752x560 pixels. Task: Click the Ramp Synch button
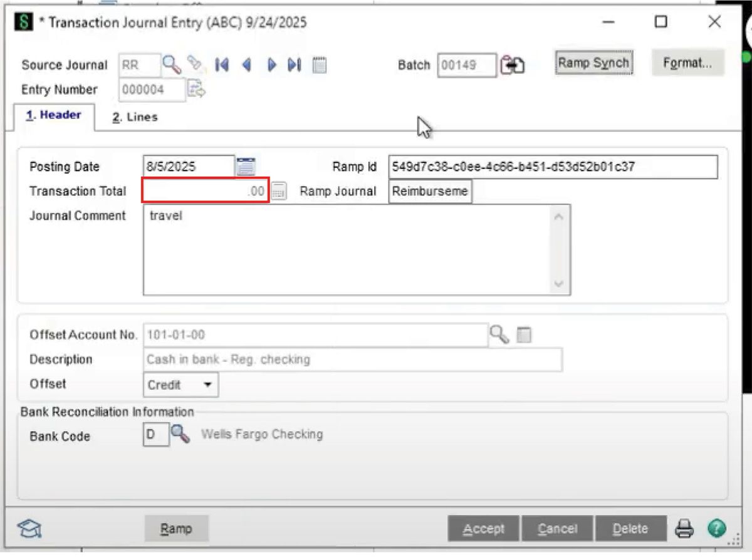coord(593,63)
